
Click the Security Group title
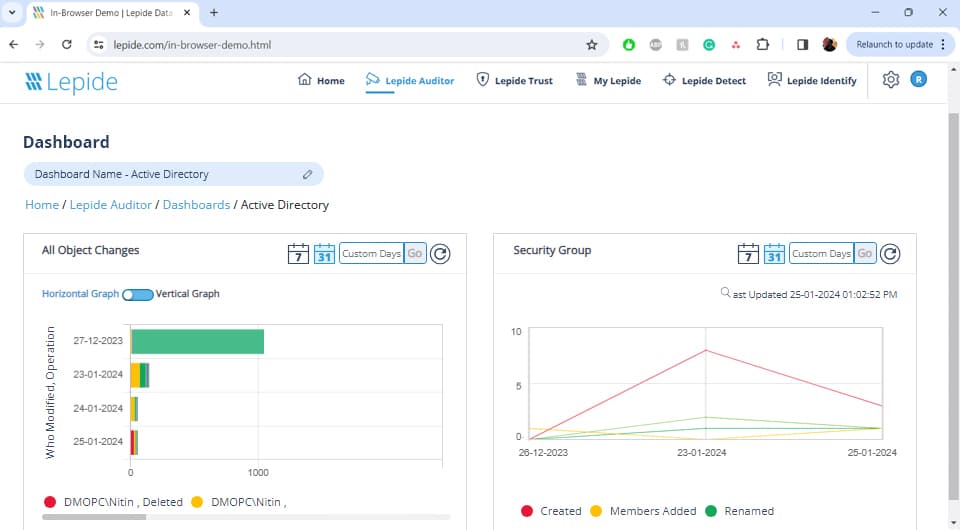(552, 250)
